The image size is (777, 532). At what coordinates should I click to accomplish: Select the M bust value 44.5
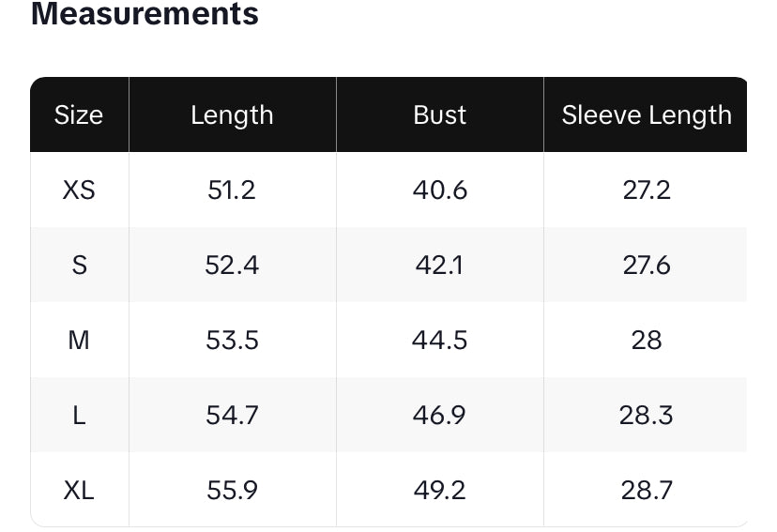(439, 340)
